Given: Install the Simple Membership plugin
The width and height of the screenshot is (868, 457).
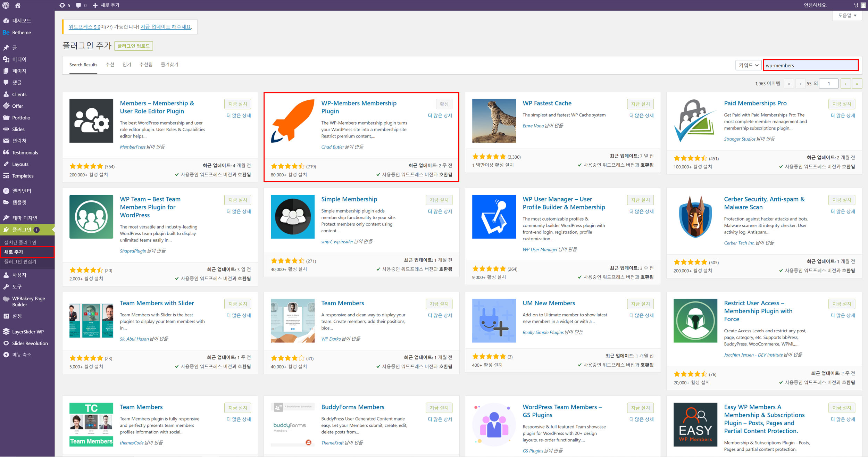Looking at the screenshot, I should 439,200.
